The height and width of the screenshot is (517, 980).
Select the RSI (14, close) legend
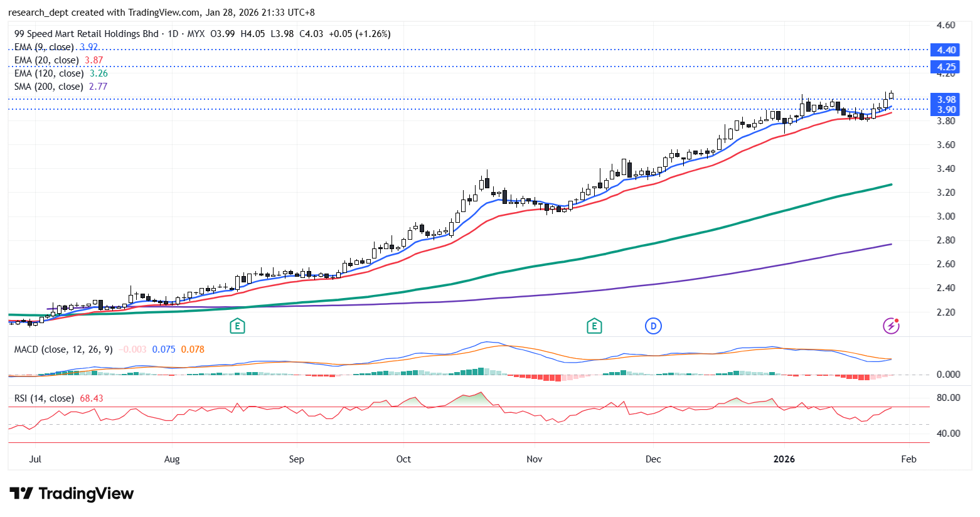(x=44, y=398)
